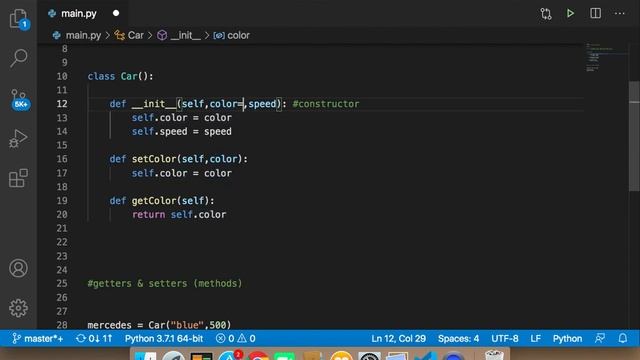Open the Explorer view in the activity bar
Image resolution: width=640 pixels, height=360 pixels.
click(18, 18)
